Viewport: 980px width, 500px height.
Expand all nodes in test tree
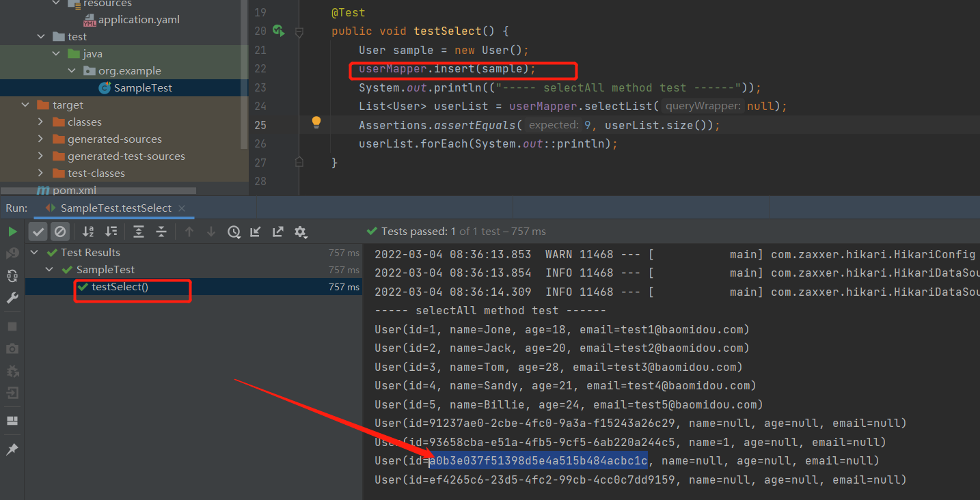[x=139, y=231]
